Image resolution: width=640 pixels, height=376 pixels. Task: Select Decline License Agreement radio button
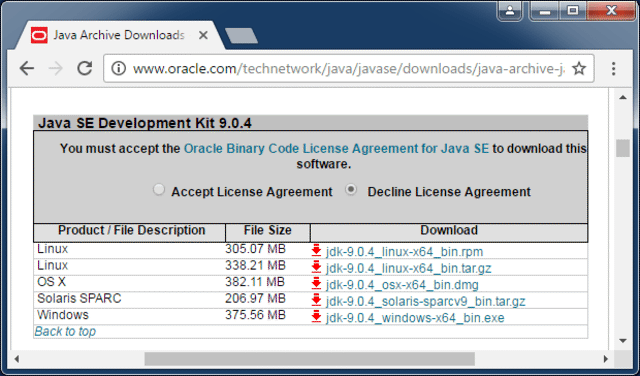coord(351,190)
